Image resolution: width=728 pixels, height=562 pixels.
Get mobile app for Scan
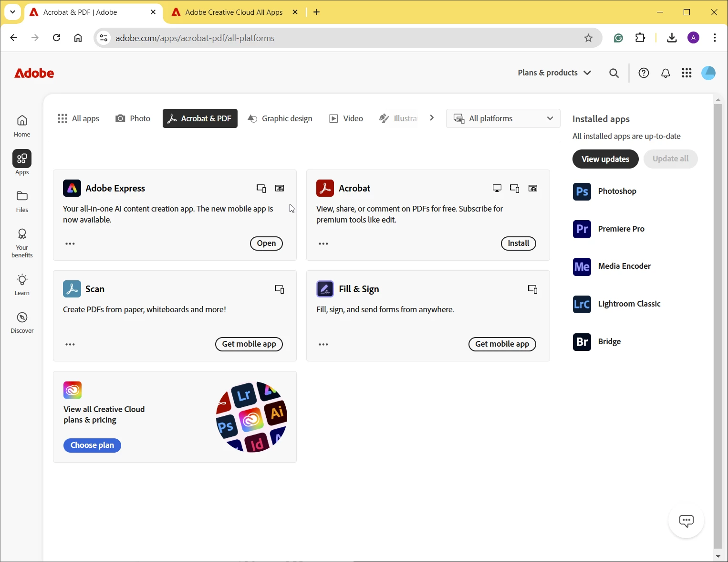click(249, 344)
